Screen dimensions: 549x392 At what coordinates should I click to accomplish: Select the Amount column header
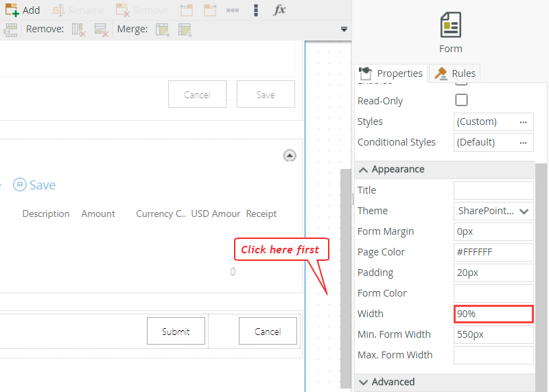click(x=98, y=214)
